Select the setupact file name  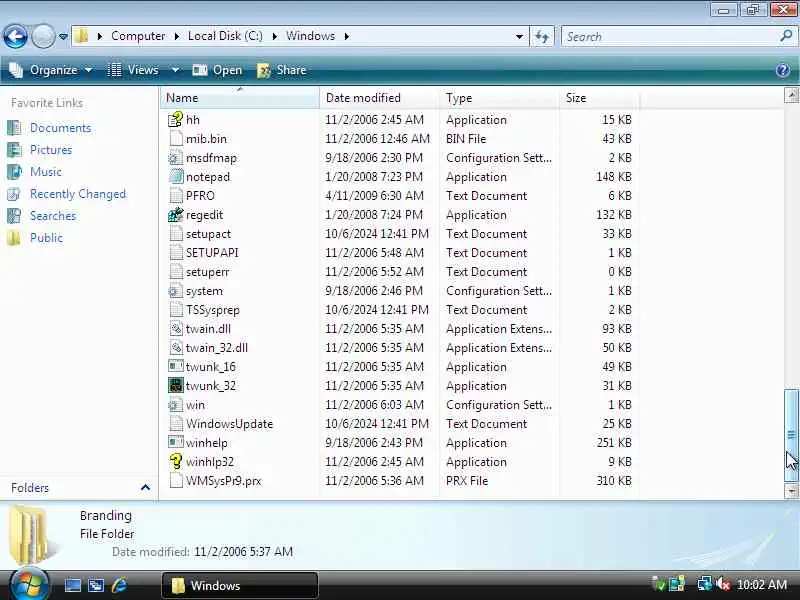click(208, 234)
